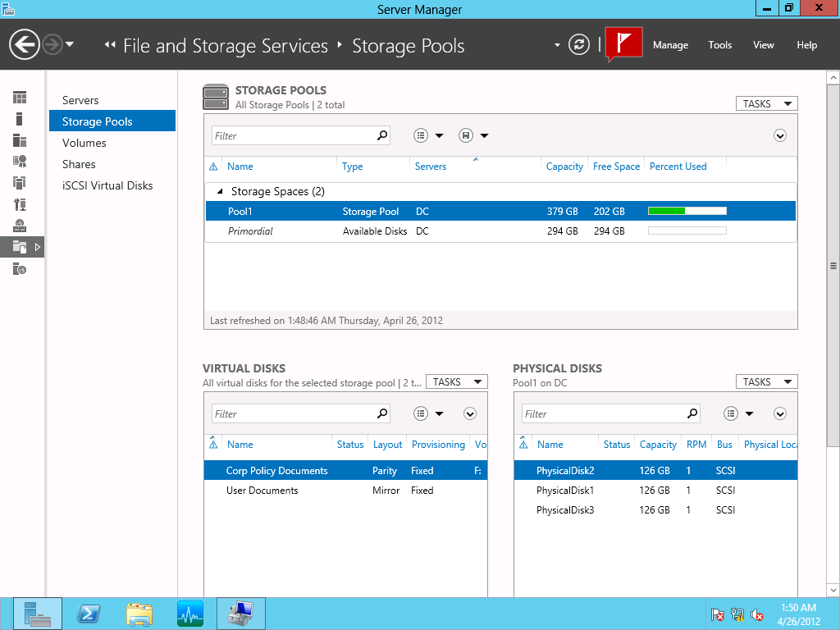Click the sixth role icon in sidebar
This screenshot has width=840, height=630.
(20, 204)
